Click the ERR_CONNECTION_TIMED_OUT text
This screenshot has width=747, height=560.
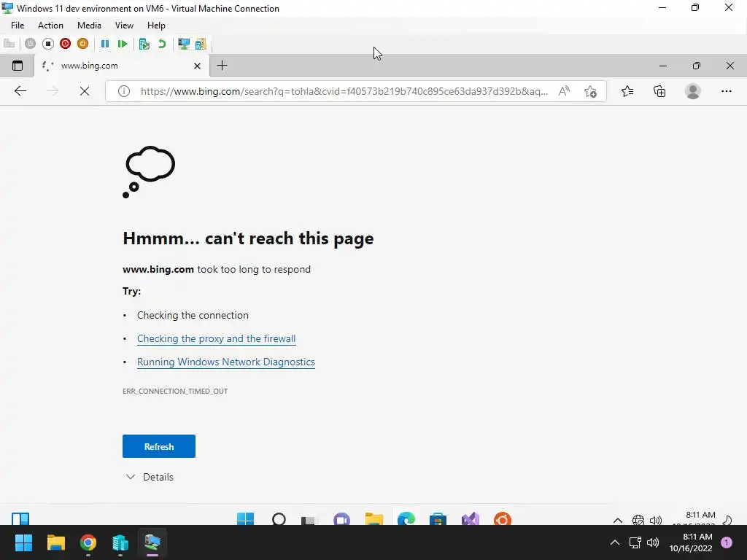click(175, 391)
